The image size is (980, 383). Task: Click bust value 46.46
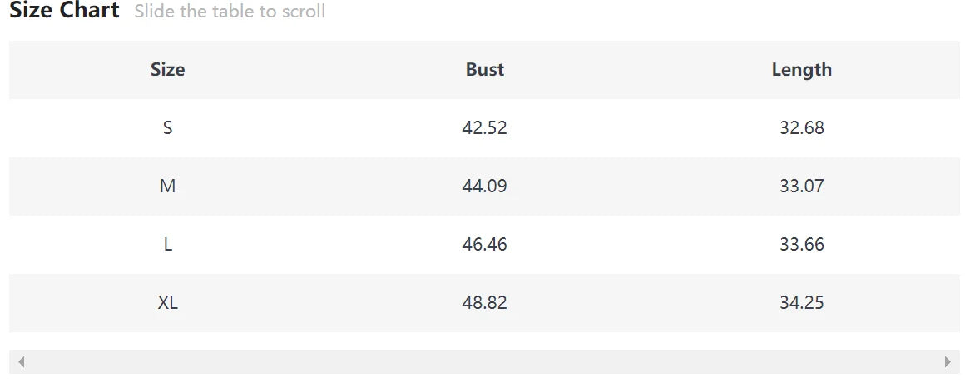click(484, 244)
